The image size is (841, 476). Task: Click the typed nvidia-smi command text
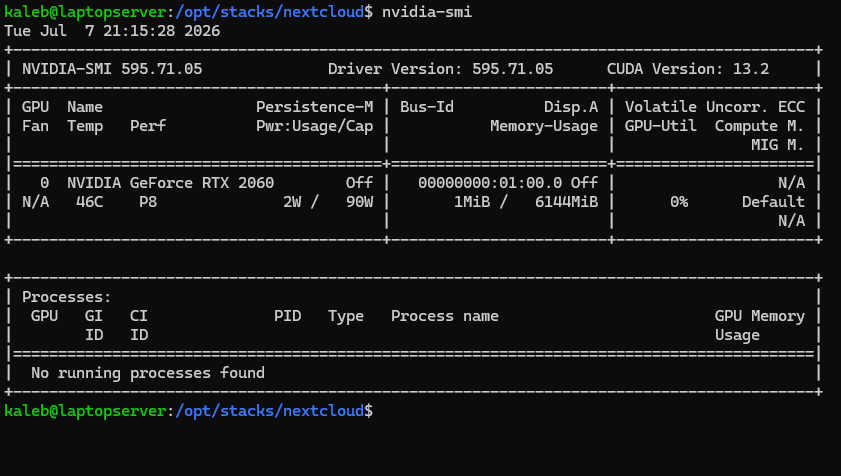(x=427, y=12)
